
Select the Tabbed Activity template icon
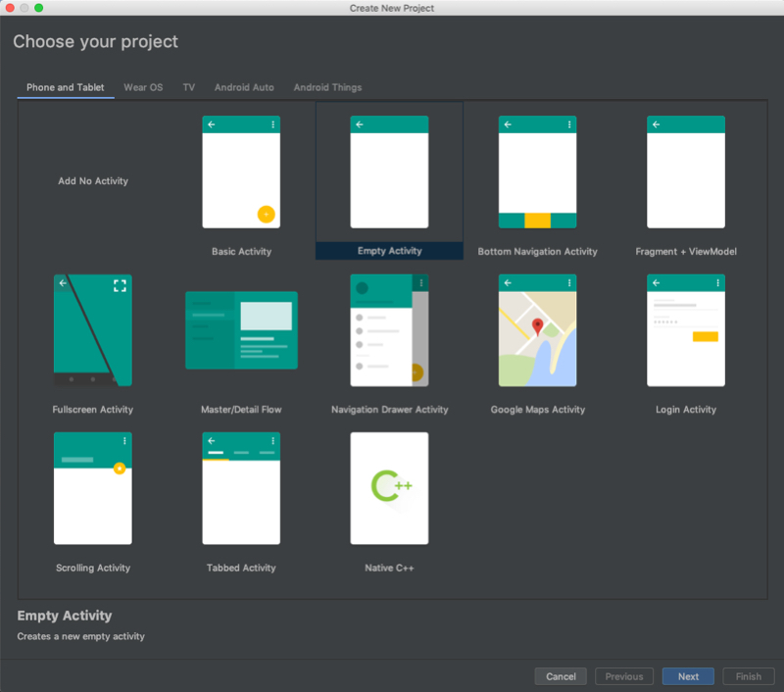coord(241,488)
